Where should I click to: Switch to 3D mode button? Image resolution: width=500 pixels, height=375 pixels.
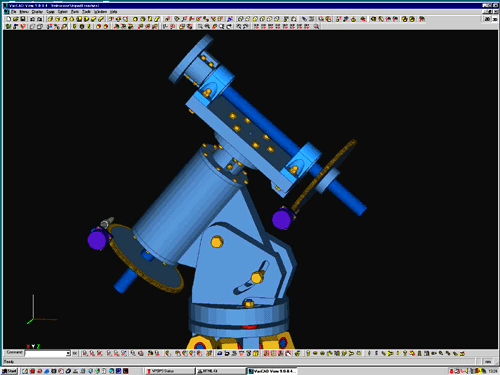click(495, 19)
